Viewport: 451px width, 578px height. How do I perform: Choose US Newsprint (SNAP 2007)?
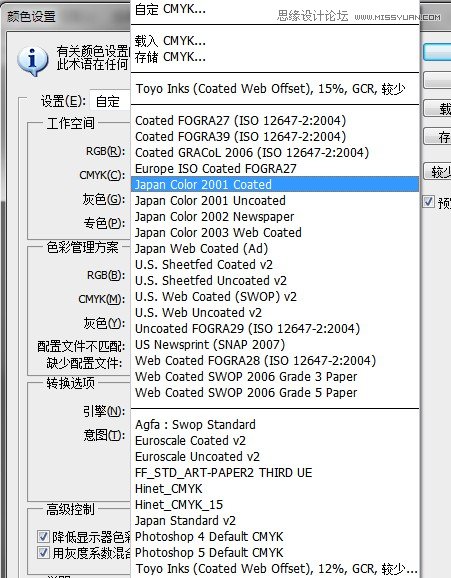[x=275, y=345]
